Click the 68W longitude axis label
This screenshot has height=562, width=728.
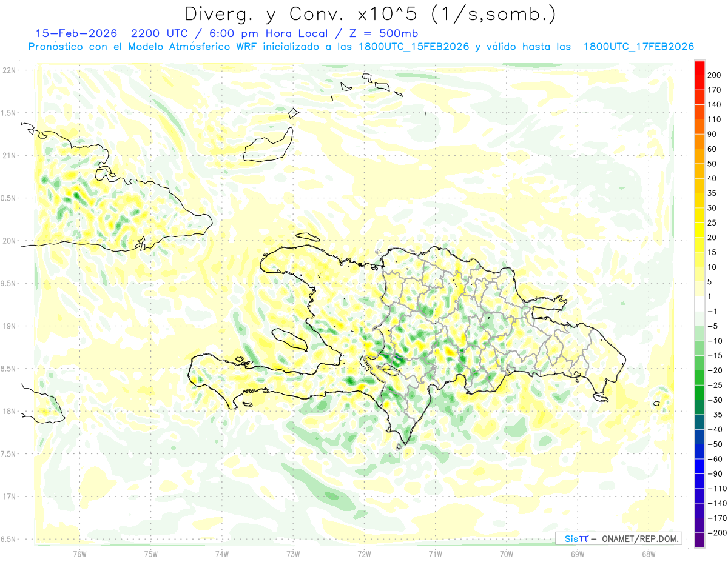[648, 553]
